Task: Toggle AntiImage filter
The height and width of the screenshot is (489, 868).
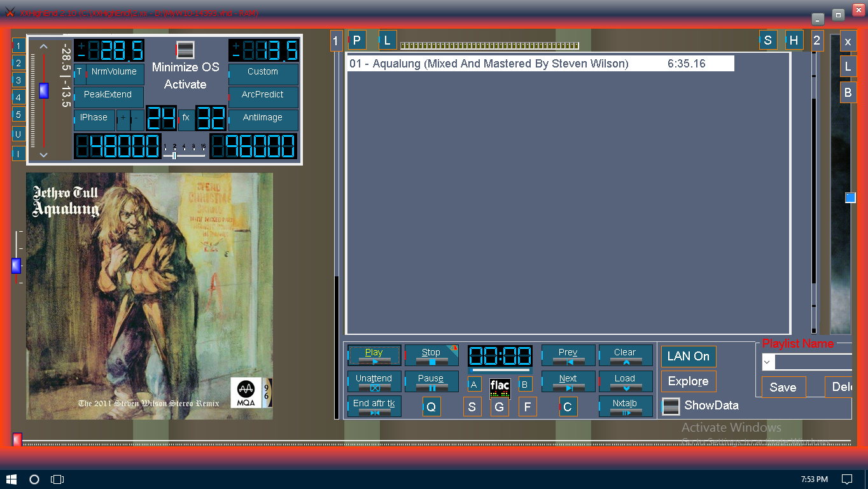Action: click(x=263, y=120)
